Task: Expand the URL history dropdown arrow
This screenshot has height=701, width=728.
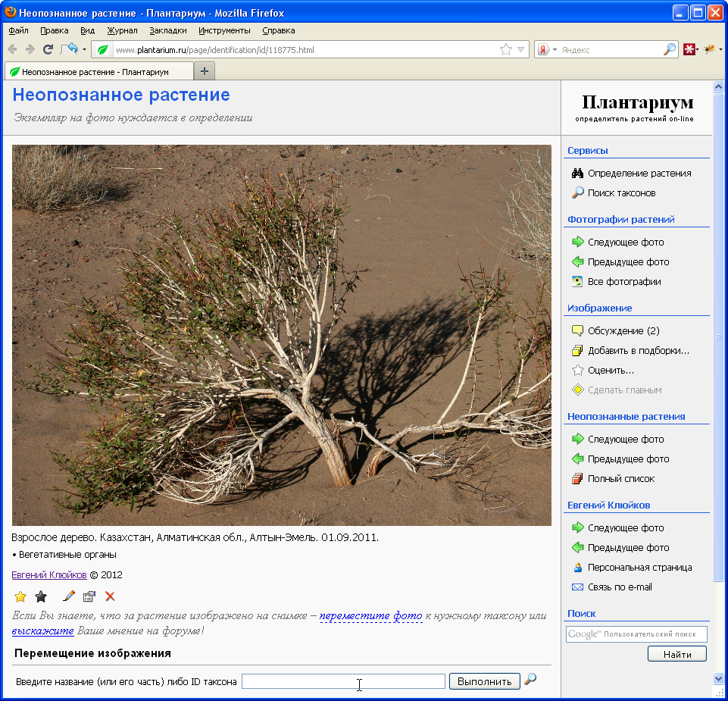Action: coord(521,50)
